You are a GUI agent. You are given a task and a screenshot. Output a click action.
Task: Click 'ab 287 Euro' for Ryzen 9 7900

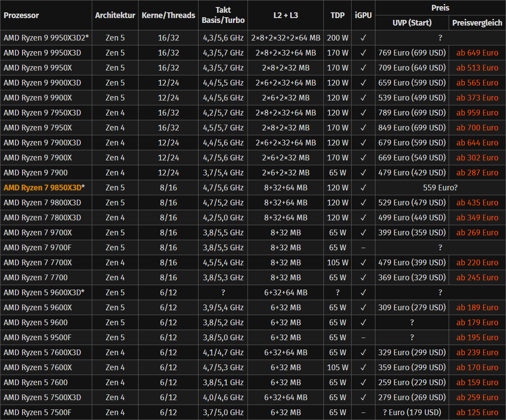coord(477,173)
